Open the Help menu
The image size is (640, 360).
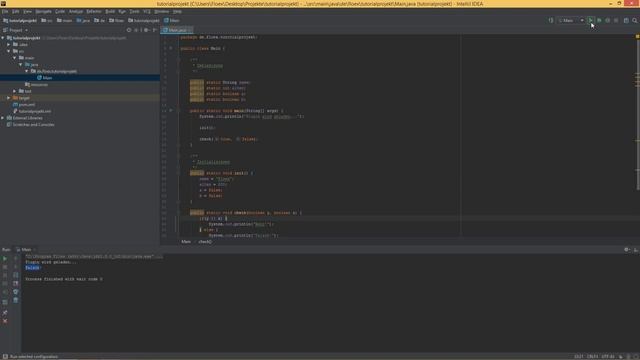[x=177, y=11]
